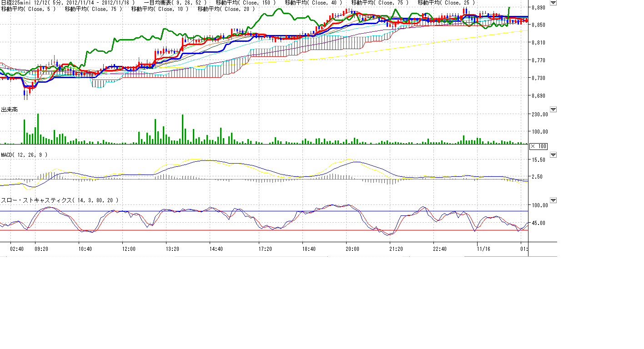Click the 移動平均(Close, 25) legend label
This screenshot has height=349, width=644.
tap(446, 3)
